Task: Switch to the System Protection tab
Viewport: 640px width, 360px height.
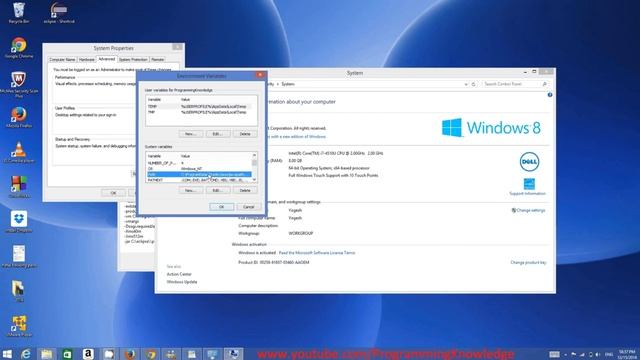Action: coord(133,60)
